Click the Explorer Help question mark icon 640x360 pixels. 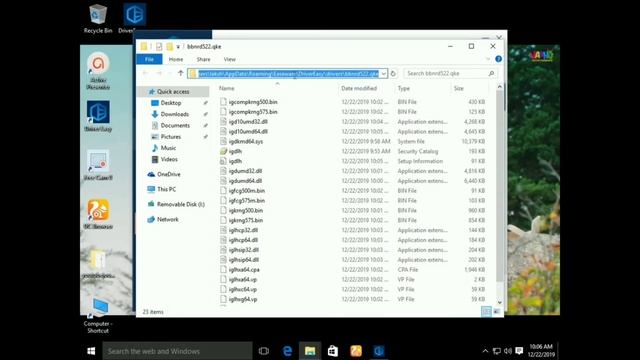[x=498, y=59]
